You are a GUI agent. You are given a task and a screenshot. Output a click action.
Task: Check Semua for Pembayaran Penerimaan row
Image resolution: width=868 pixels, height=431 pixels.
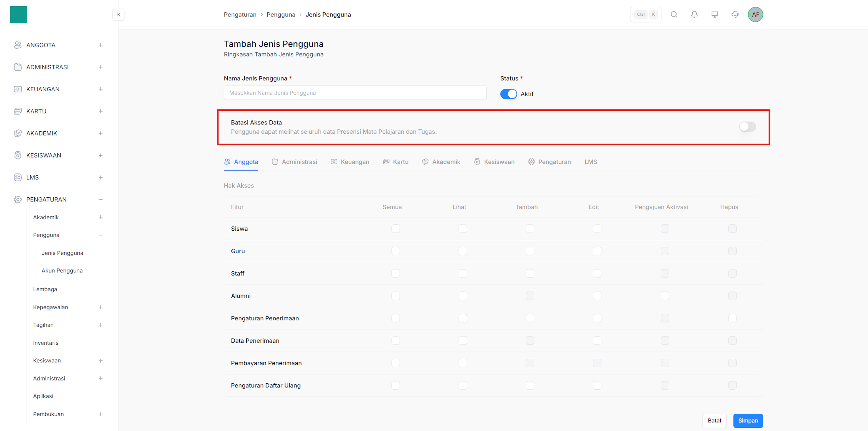[395, 363]
